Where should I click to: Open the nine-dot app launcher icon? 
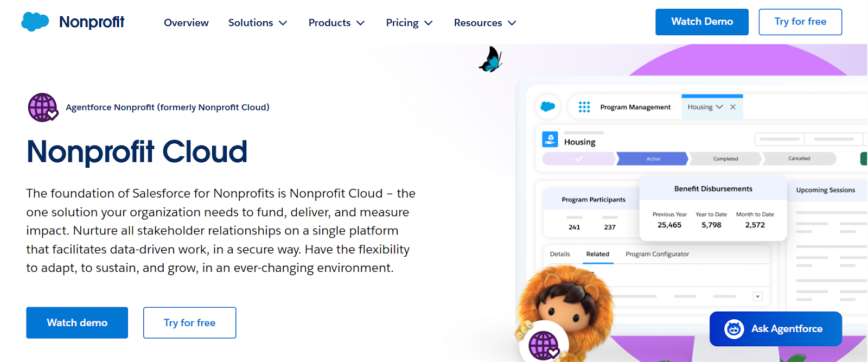[x=584, y=107]
